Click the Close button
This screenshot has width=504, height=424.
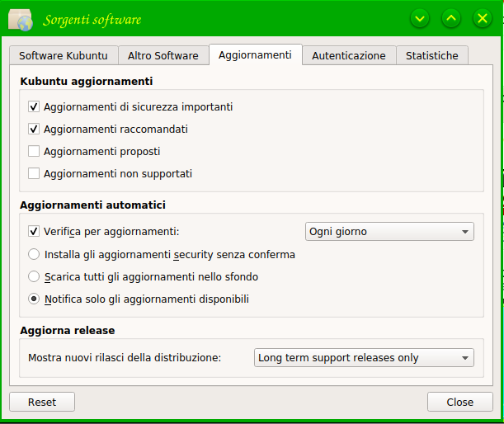click(x=460, y=402)
